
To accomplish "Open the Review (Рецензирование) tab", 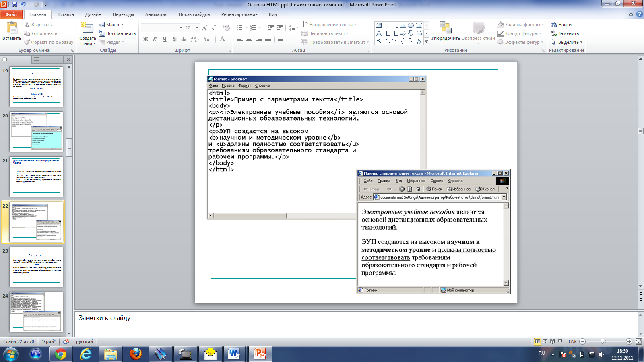I will [239, 14].
